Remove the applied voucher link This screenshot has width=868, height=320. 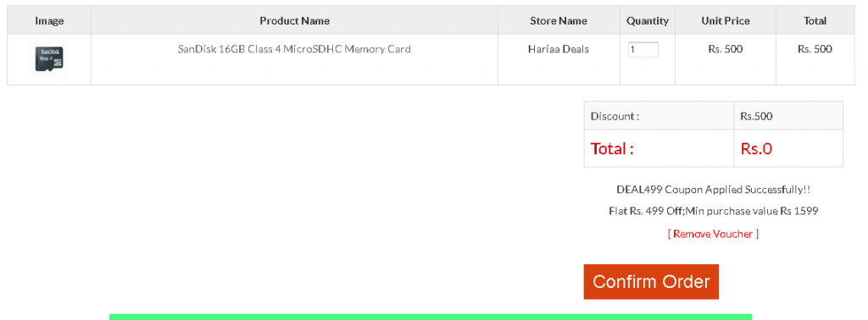713,234
